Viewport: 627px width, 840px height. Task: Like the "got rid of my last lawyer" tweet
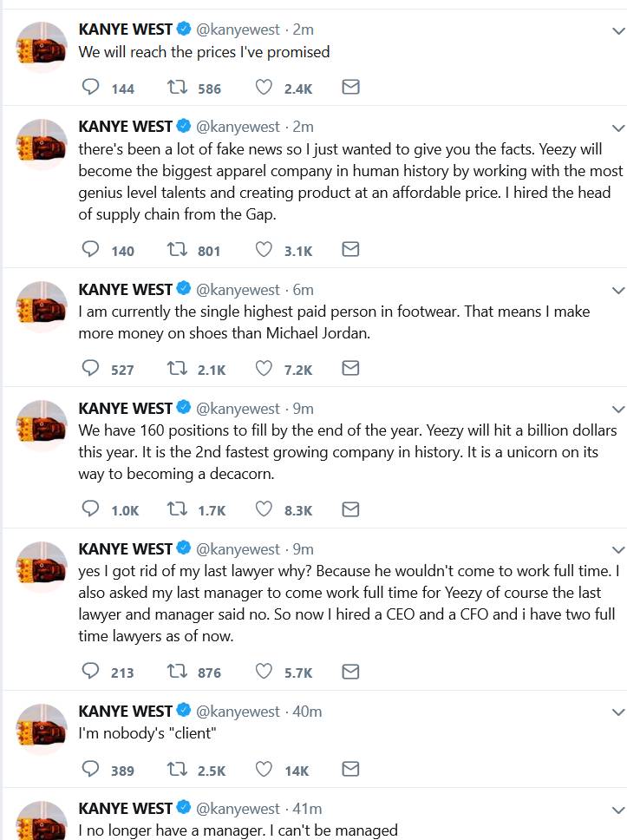tap(264, 672)
